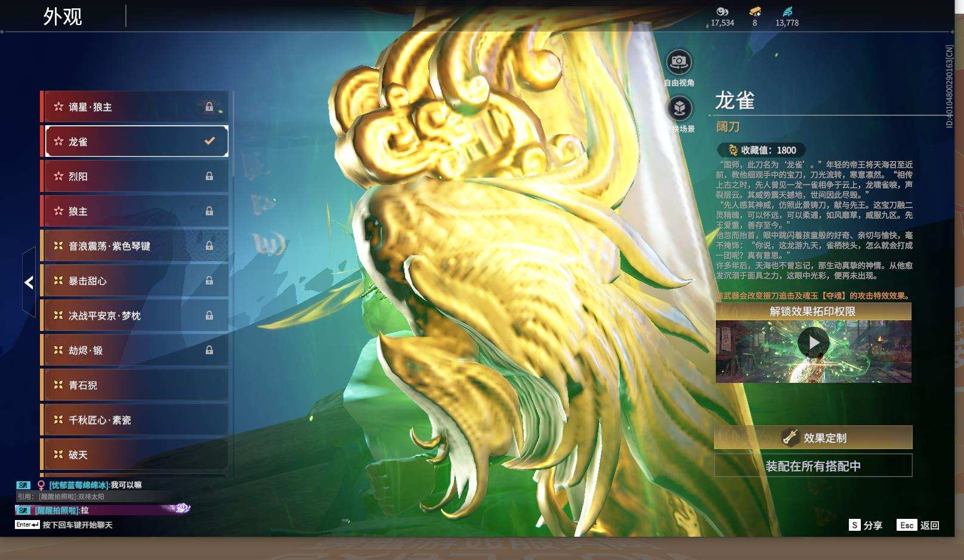This screenshot has height=560, width=964.
Task: Click lock icon on 决战平安京·梦枕 row
Action: pyautogui.click(x=209, y=315)
